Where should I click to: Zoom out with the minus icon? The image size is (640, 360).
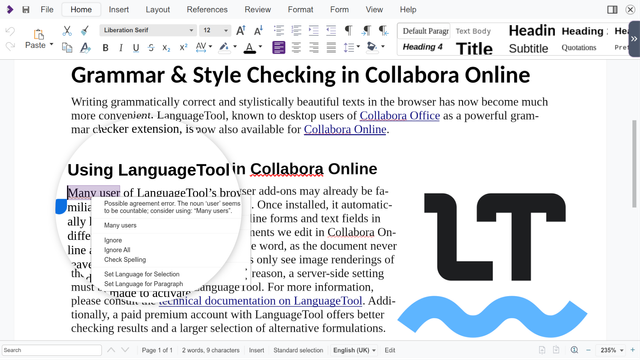[x=588, y=350]
